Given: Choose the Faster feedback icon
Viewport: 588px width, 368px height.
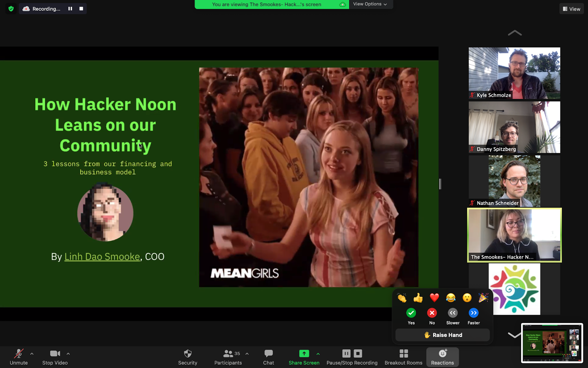Looking at the screenshot, I should pos(474,313).
